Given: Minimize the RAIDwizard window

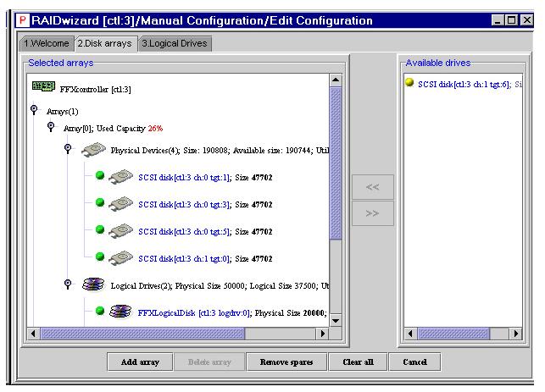Looking at the screenshot, I should pyautogui.click(x=498, y=20).
